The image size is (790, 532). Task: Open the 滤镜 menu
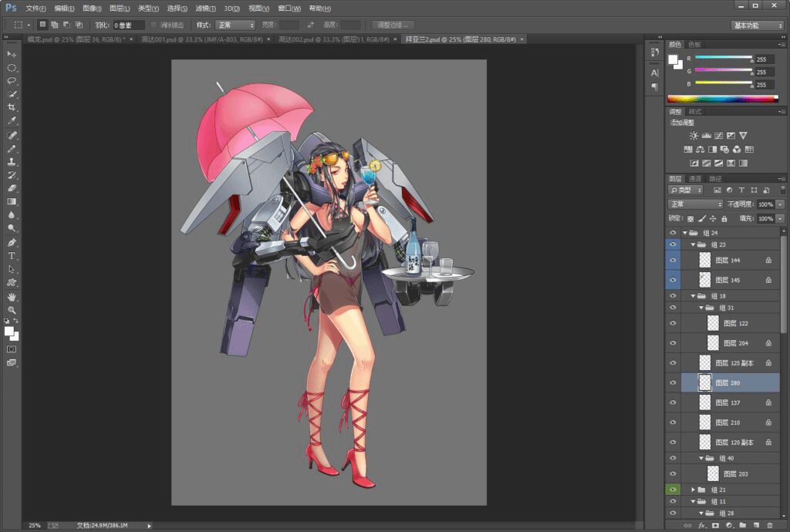pyautogui.click(x=205, y=8)
